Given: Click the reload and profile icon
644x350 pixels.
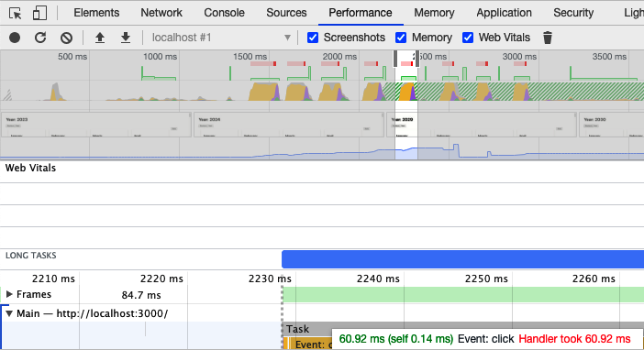Looking at the screenshot, I should click(x=40, y=38).
